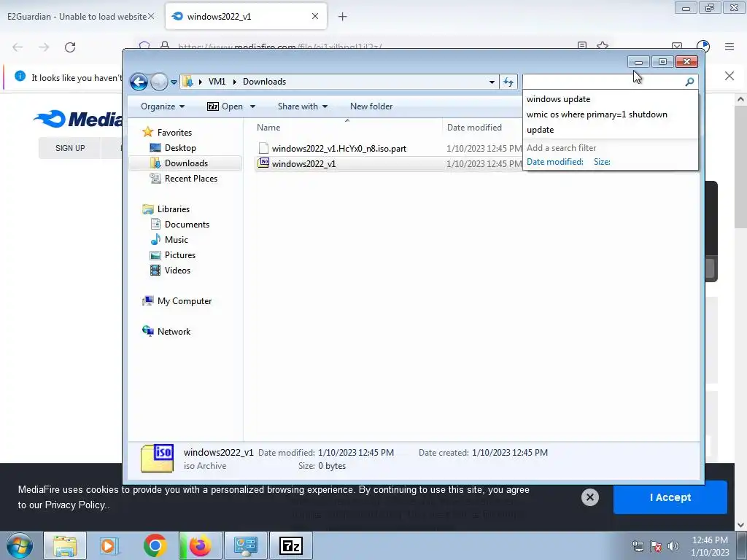Open a new Firefox tab
Image resolution: width=747 pixels, height=560 pixels.
point(343,17)
